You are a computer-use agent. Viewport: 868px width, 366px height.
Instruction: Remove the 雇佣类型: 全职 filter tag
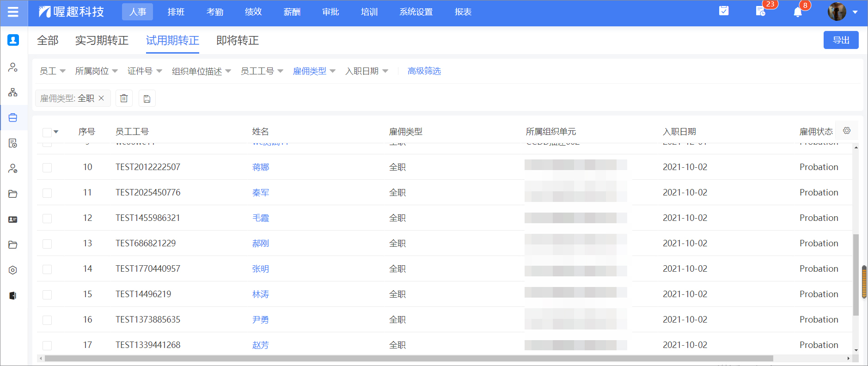[101, 98]
